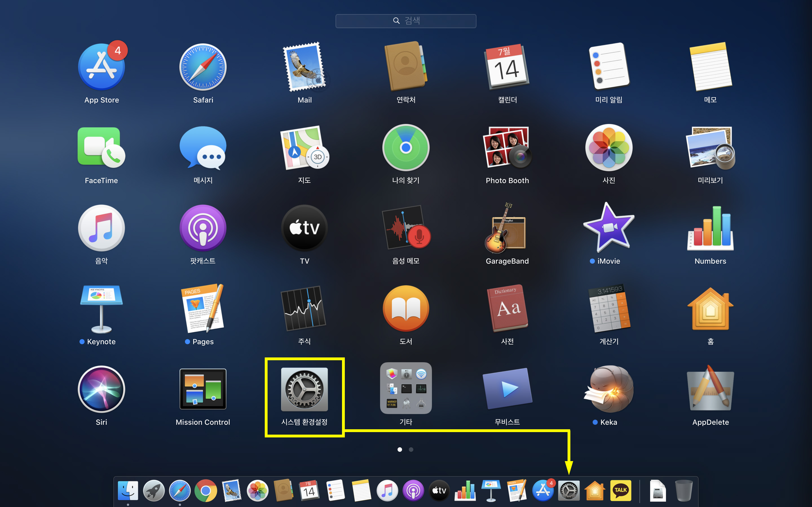Open KakaoTalk from the Dock

(x=620, y=491)
